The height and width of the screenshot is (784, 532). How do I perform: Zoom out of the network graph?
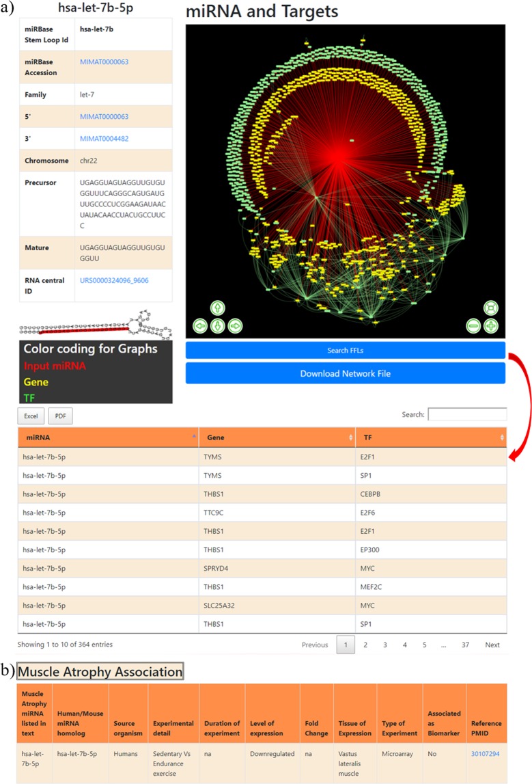tap(473, 325)
